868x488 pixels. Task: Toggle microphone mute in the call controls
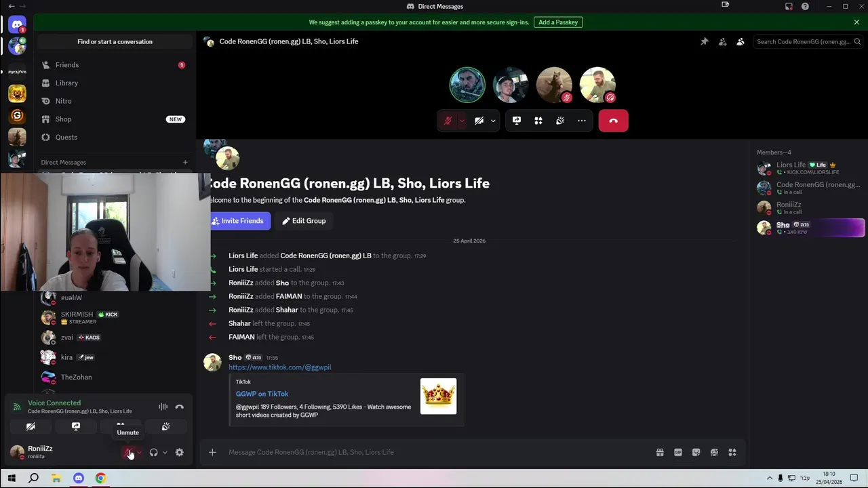click(x=448, y=121)
